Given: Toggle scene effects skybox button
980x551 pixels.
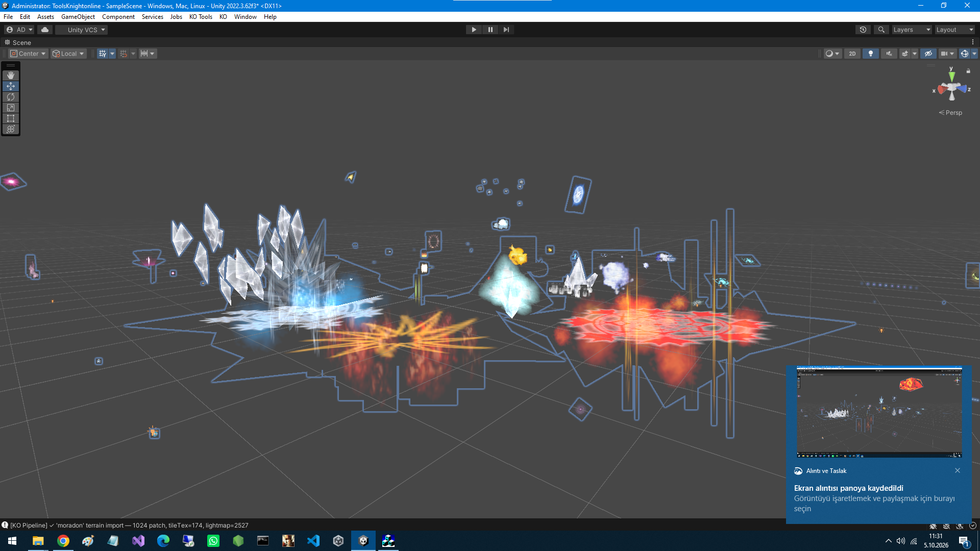Looking at the screenshot, I should pyautogui.click(x=905, y=54).
